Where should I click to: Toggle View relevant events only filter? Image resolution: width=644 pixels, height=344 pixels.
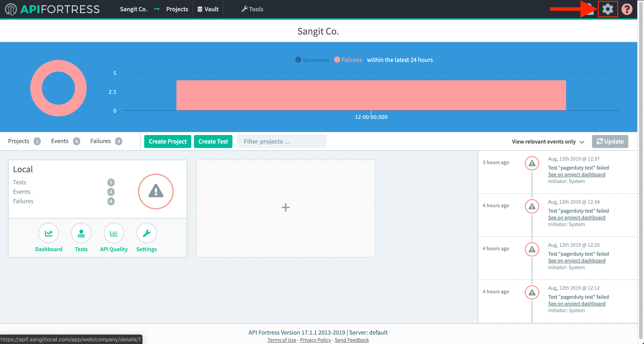tap(549, 141)
